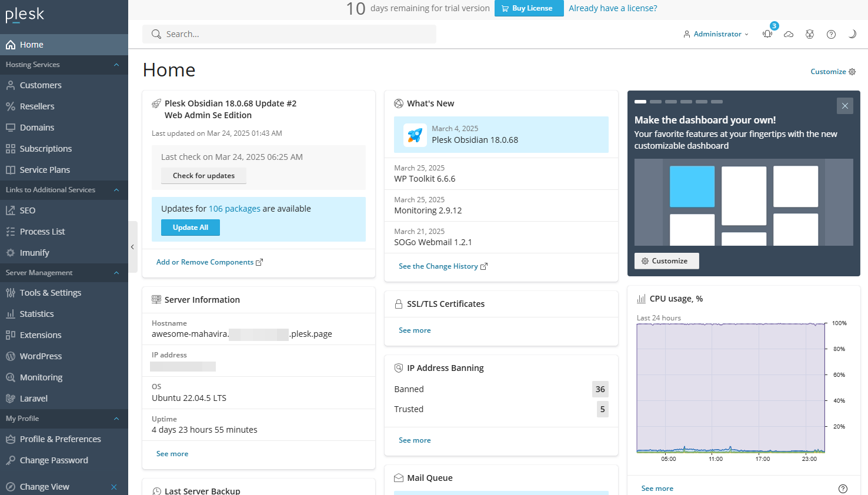The width and height of the screenshot is (868, 495).
Task: Open Service Plans in sidebar
Action: coord(64,170)
